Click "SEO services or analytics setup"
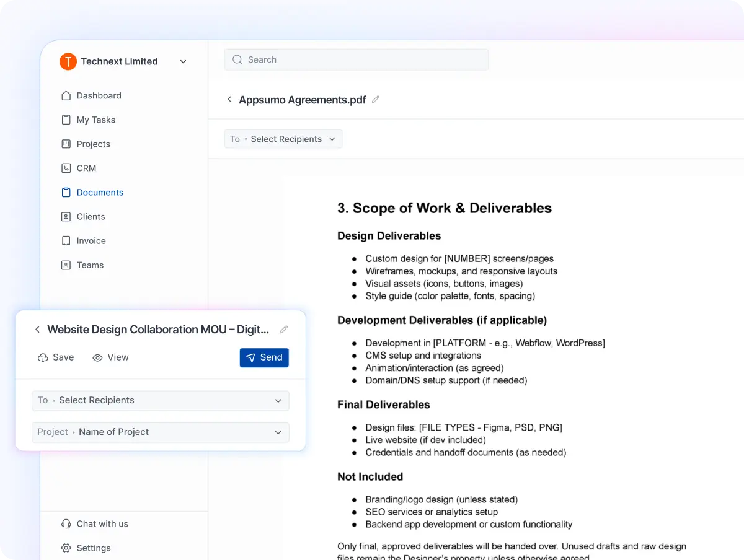The width and height of the screenshot is (744, 560). pyautogui.click(x=432, y=512)
